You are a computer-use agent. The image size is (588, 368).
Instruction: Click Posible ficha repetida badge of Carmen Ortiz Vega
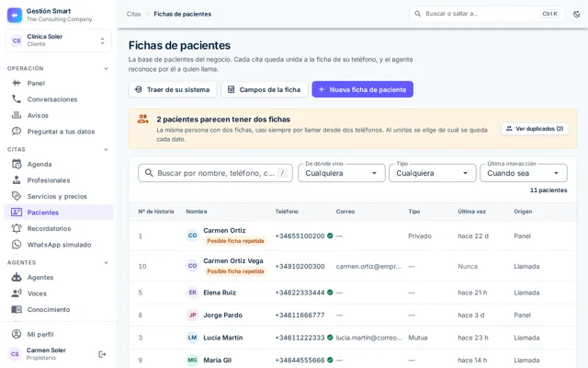coord(235,271)
